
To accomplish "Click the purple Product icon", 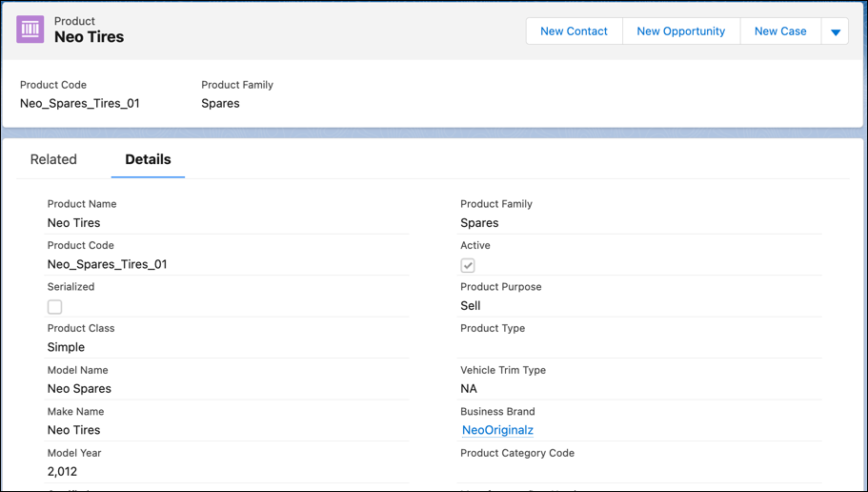I will [30, 30].
